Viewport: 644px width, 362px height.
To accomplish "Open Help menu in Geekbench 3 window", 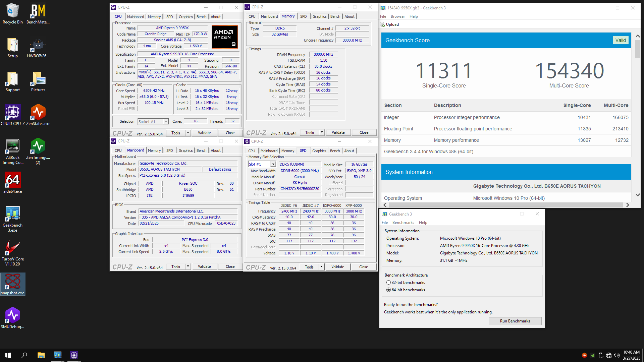I will click(x=423, y=223).
